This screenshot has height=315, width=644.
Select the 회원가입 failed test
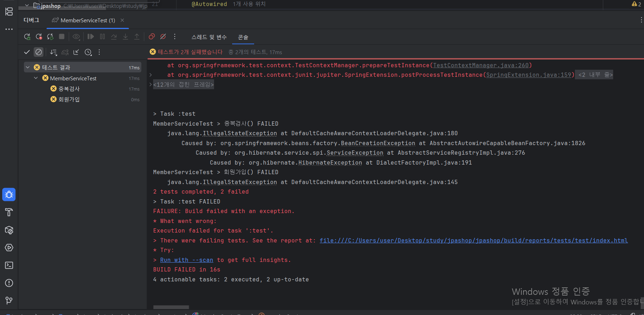tap(69, 99)
